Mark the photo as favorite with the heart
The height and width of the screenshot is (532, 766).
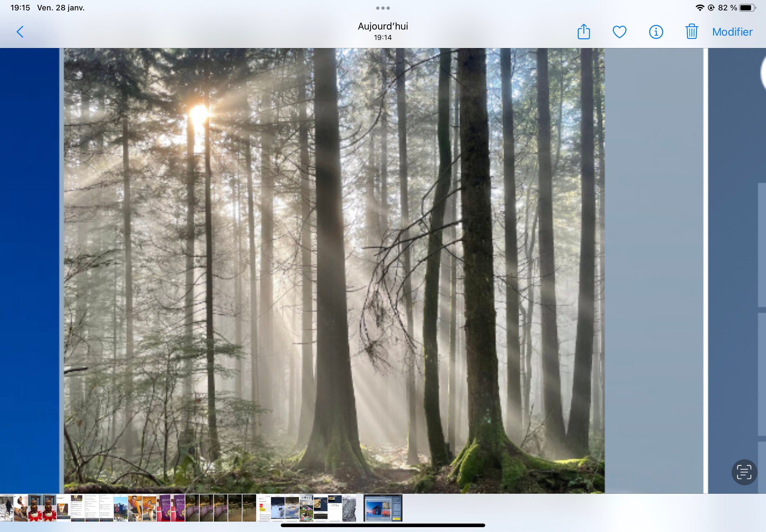coord(620,32)
